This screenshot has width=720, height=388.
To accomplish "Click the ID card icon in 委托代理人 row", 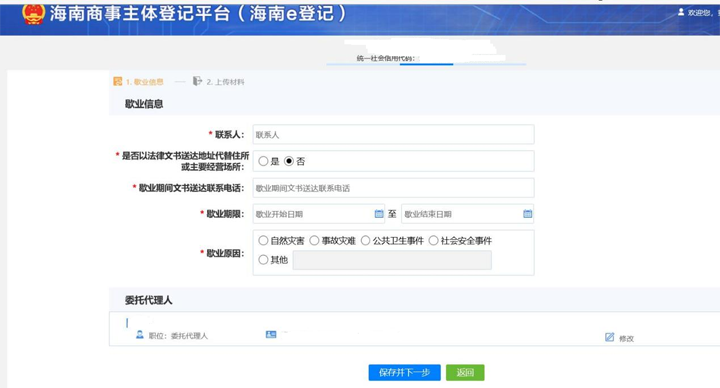I will 271,334.
